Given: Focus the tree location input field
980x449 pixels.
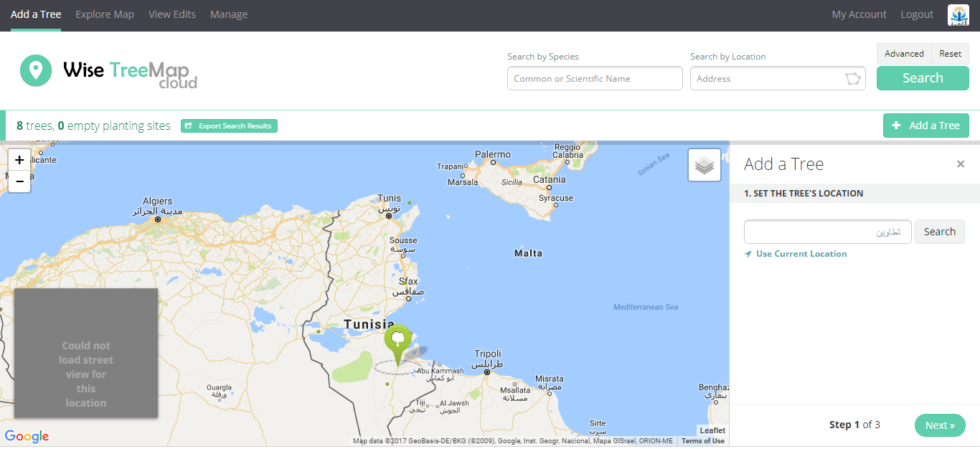Looking at the screenshot, I should 828,232.
